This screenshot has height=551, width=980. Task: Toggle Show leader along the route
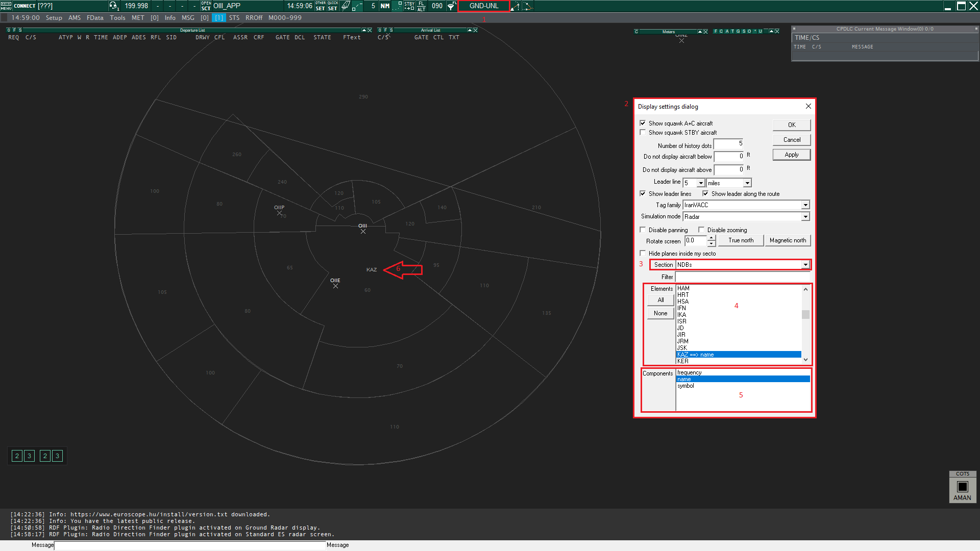point(705,193)
